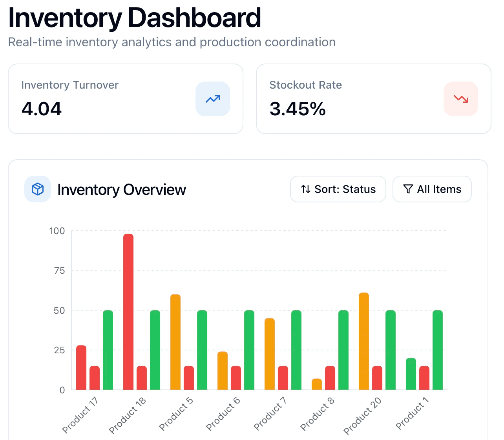Open the All Items filter button
The image size is (504, 440).
(x=432, y=189)
